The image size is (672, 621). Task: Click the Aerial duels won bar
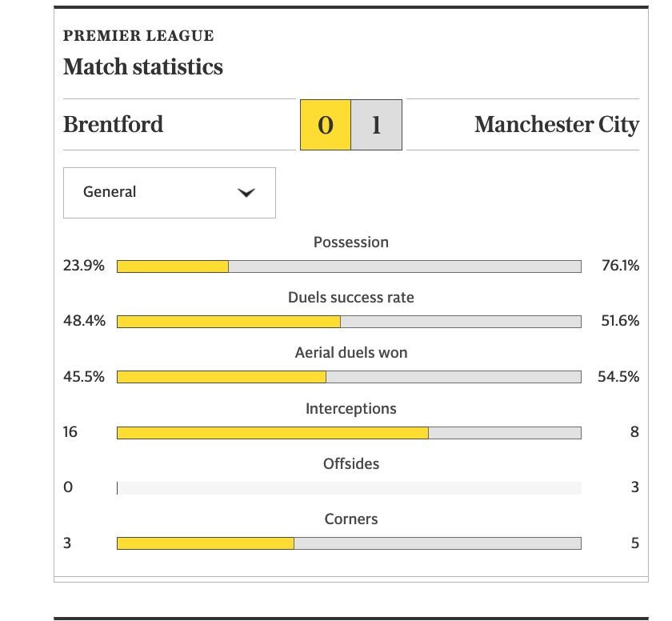pos(349,377)
